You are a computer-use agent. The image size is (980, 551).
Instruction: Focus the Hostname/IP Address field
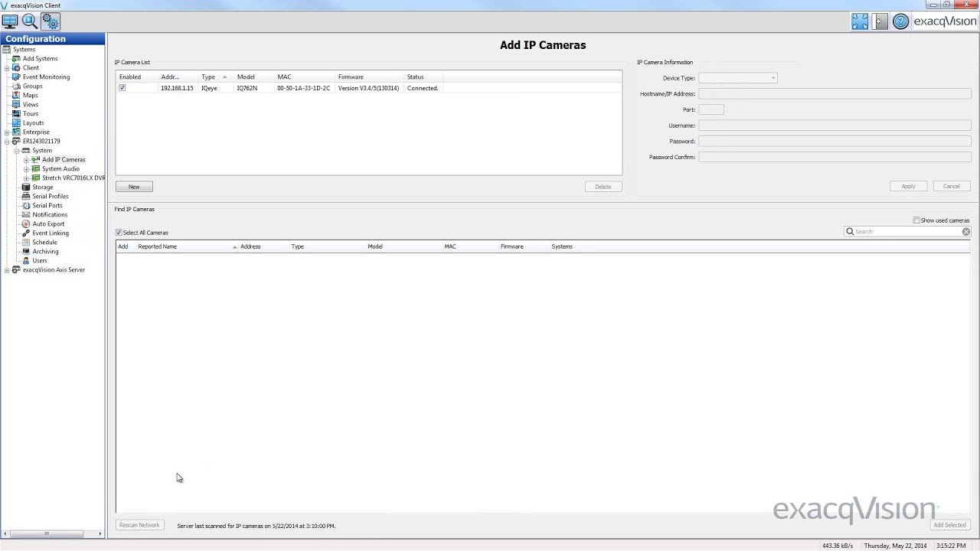[x=834, y=94]
